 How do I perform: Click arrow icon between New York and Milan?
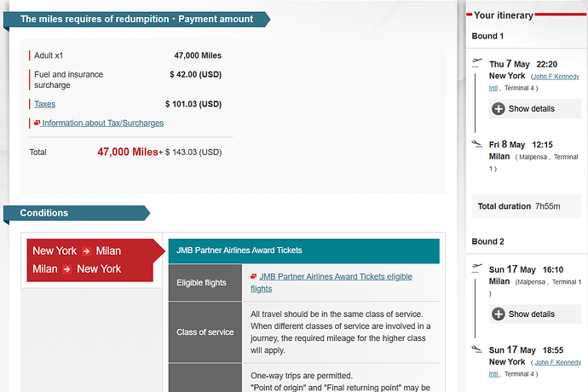87,251
